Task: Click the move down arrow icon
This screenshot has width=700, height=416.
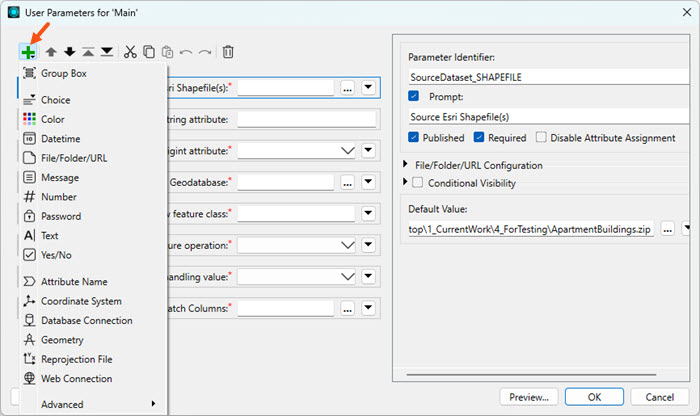Action: click(69, 51)
